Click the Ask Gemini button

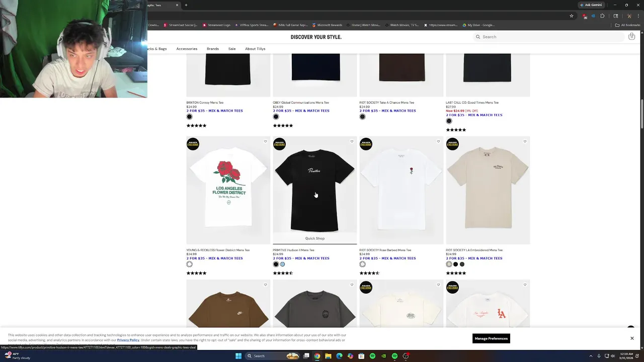pyautogui.click(x=591, y=5)
